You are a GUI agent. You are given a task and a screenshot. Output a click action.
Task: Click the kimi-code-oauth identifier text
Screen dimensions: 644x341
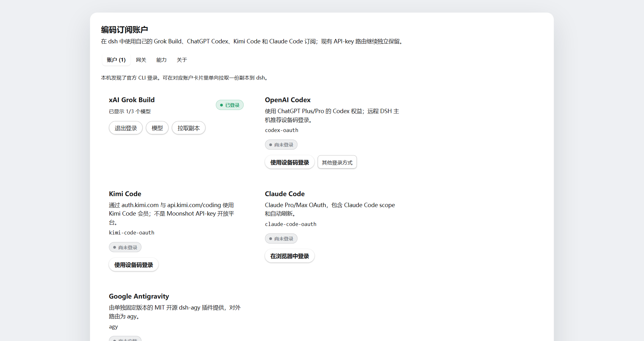click(132, 233)
